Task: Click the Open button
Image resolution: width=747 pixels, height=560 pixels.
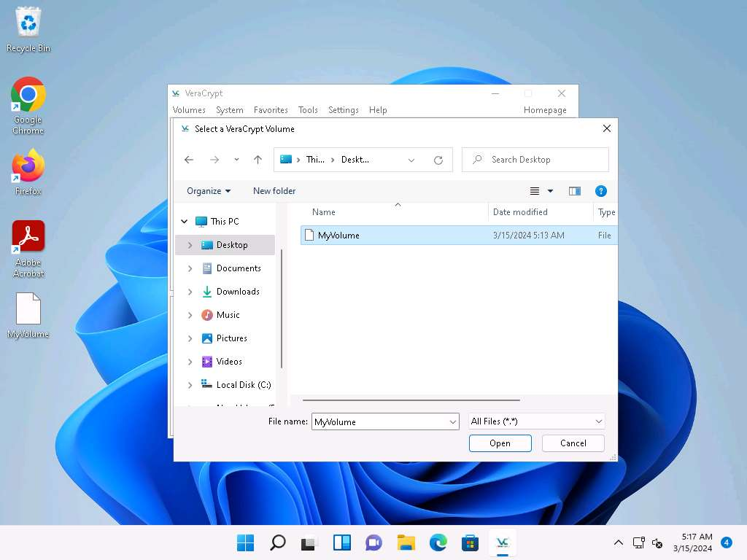Action: click(500, 443)
